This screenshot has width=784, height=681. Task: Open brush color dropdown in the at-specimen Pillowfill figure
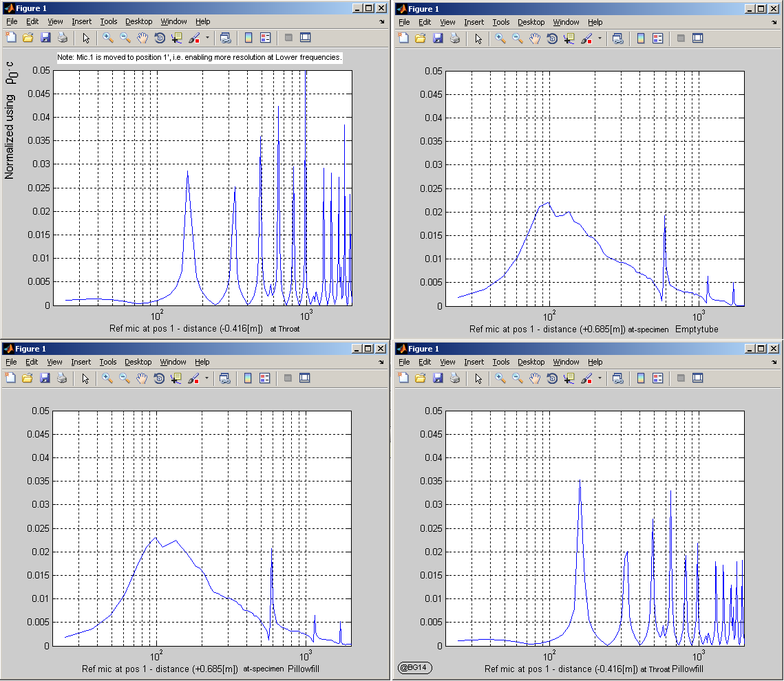click(x=206, y=378)
